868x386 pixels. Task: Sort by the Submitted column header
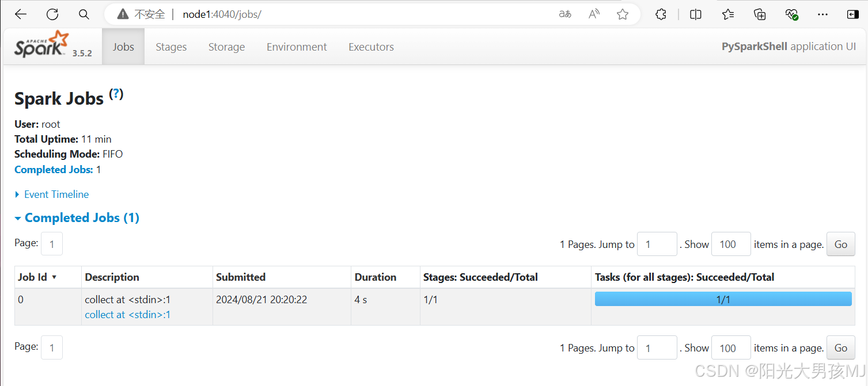(x=241, y=277)
